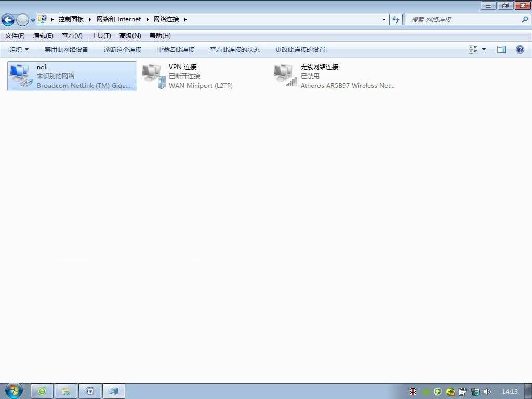This screenshot has height=399, width=532.
Task: Select the 无线网络连接 icon
Action: tap(286, 76)
